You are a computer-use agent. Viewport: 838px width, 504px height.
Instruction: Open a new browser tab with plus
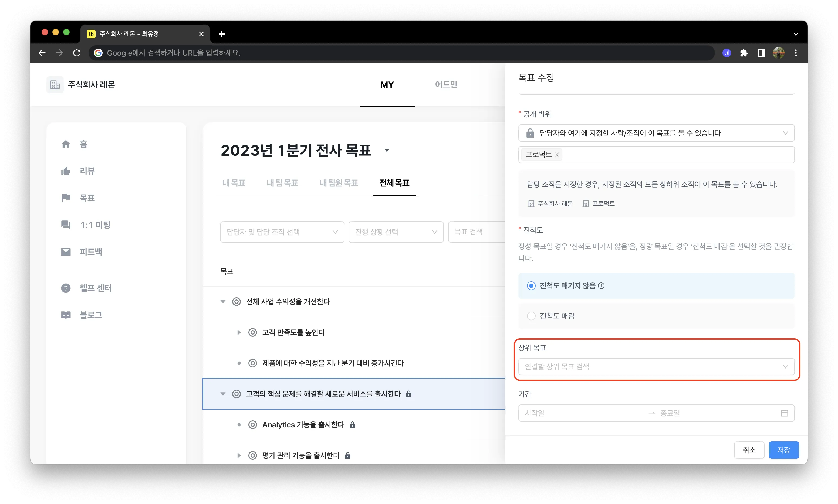tap(222, 34)
